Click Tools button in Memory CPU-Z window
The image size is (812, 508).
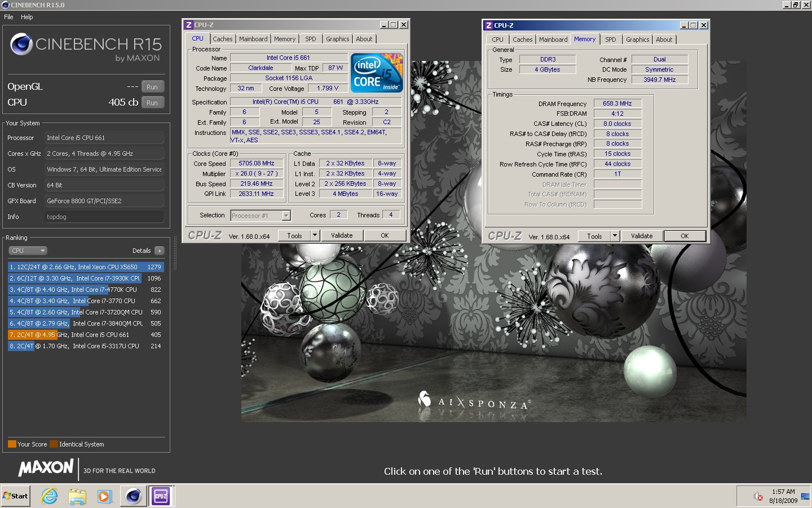[594, 237]
